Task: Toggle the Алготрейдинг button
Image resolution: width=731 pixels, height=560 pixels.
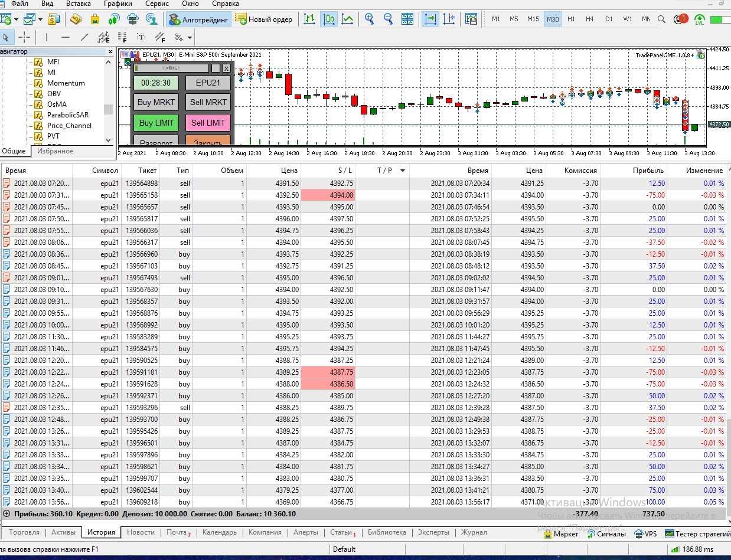Action: 198,19
